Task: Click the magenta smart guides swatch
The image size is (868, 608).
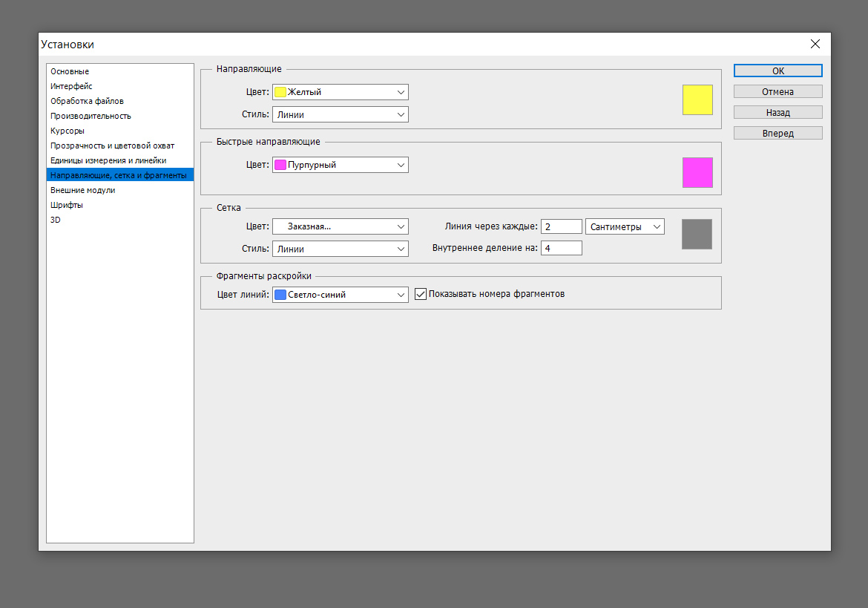Action: 697,172
